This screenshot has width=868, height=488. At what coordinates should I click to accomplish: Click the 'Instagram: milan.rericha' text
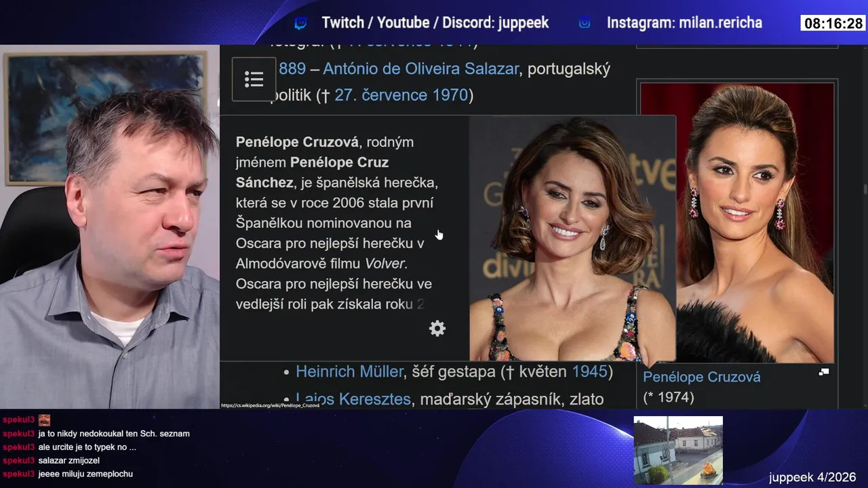coord(684,23)
